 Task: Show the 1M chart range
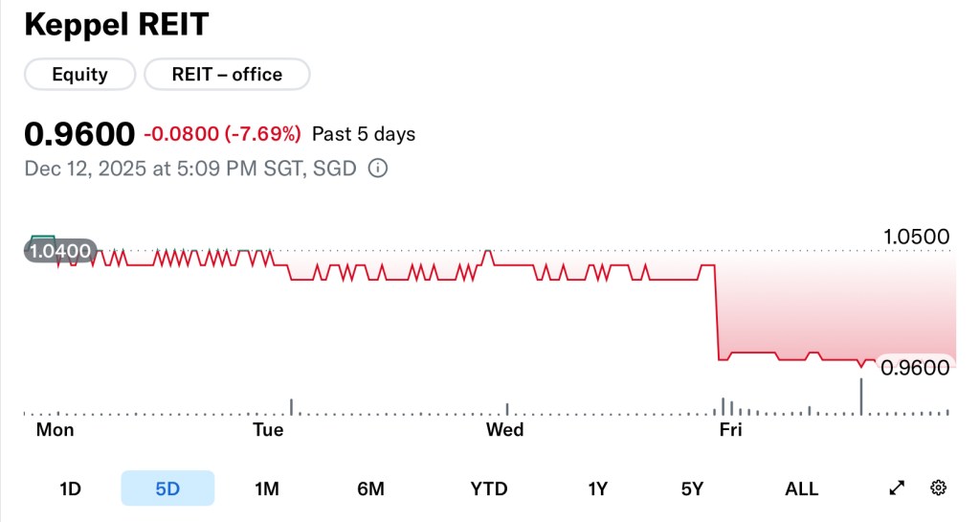click(x=266, y=488)
